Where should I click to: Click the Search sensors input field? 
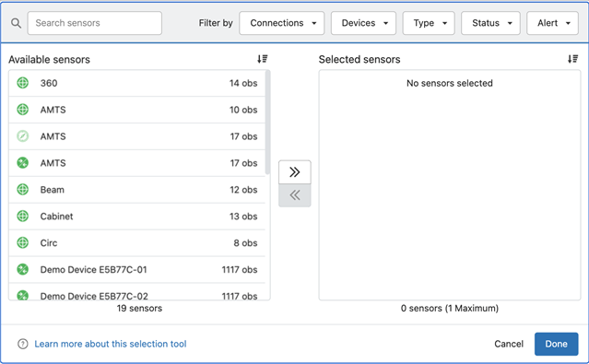point(95,23)
